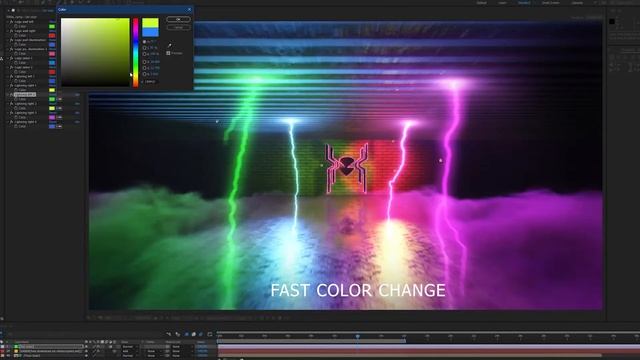Switch to the Default workspace tab
Viewport: 640px width, 360px height.
pyautogui.click(x=482, y=3)
